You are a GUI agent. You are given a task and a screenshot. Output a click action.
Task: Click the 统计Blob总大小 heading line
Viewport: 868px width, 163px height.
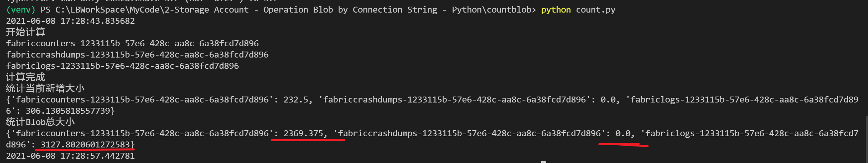point(40,122)
